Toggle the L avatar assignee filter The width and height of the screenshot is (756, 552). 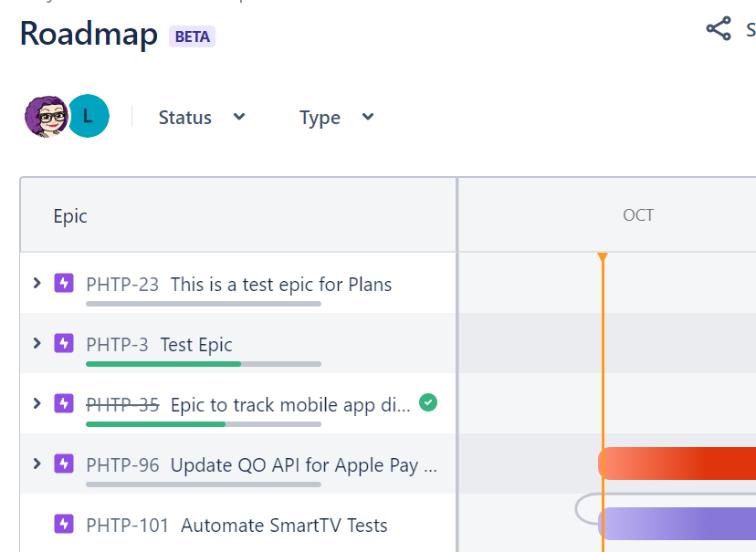pyautogui.click(x=89, y=116)
